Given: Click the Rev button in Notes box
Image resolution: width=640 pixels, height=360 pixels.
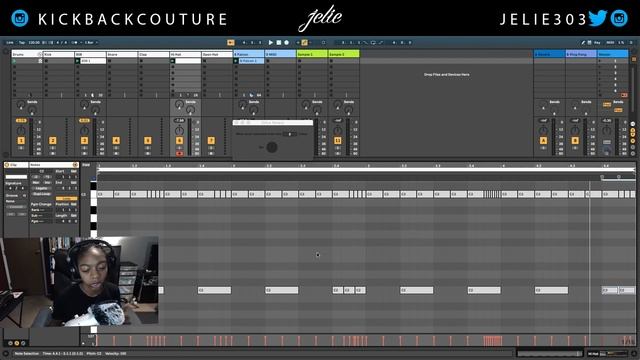Looking at the screenshot, I should (x=36, y=182).
